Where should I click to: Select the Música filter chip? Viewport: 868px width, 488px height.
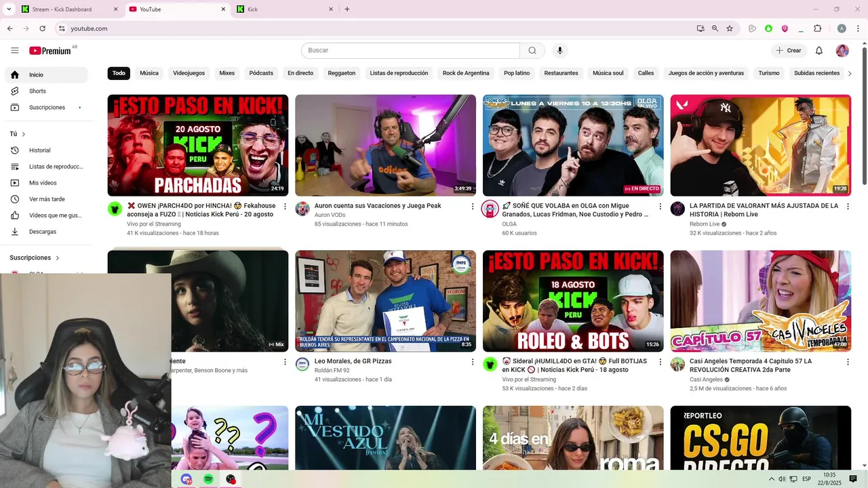pos(149,73)
